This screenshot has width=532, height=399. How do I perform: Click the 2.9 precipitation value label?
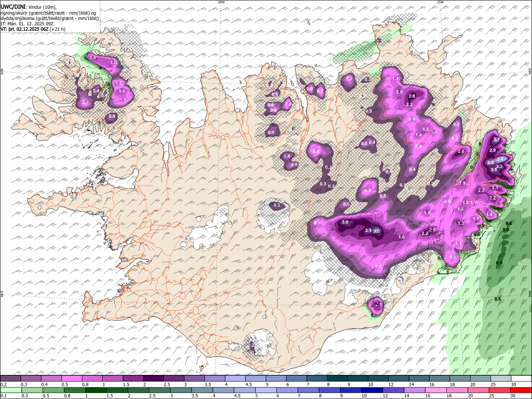[493, 150]
